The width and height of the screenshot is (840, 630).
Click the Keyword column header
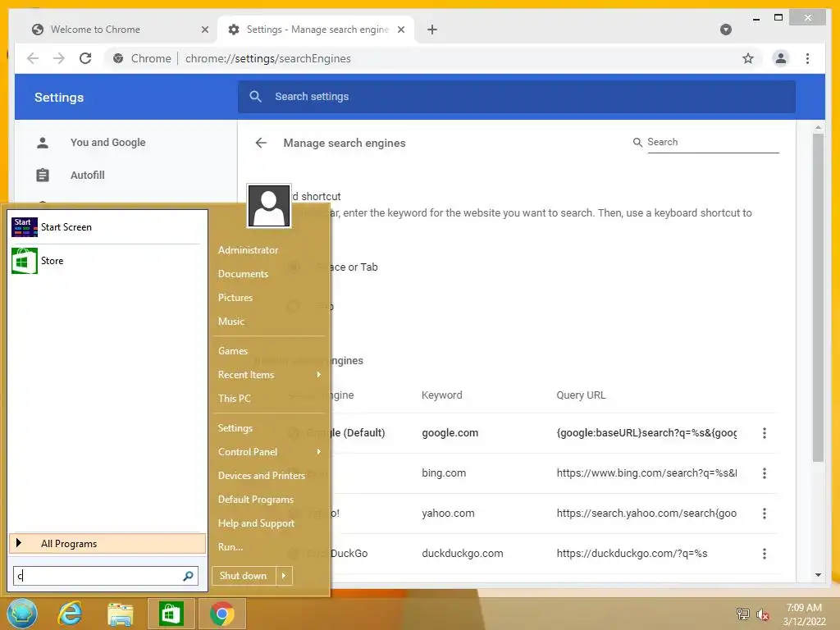click(x=441, y=395)
